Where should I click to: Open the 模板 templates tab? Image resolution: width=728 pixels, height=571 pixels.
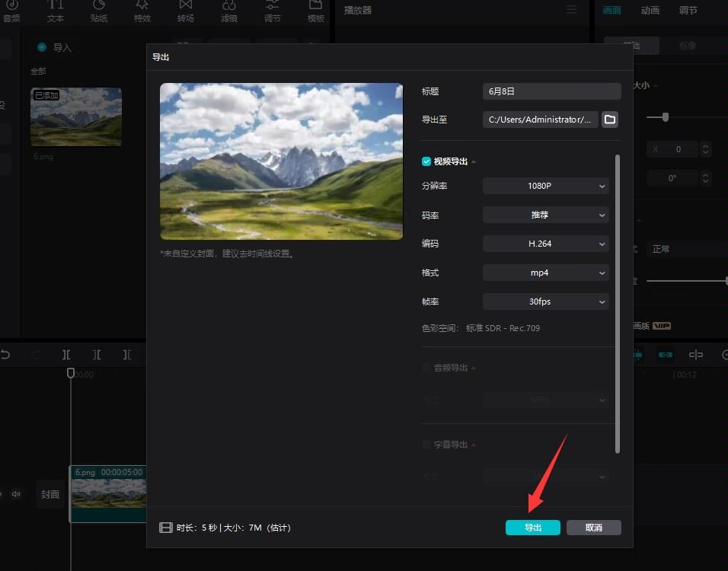(x=316, y=11)
